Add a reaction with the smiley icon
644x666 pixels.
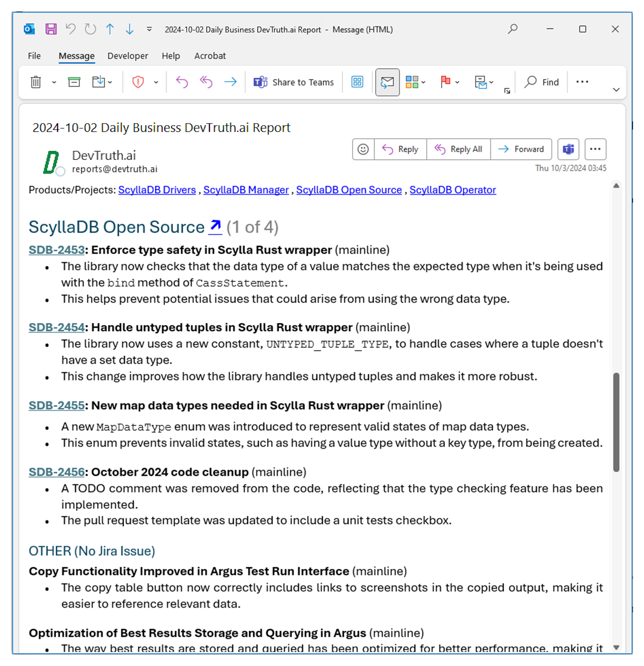click(363, 149)
